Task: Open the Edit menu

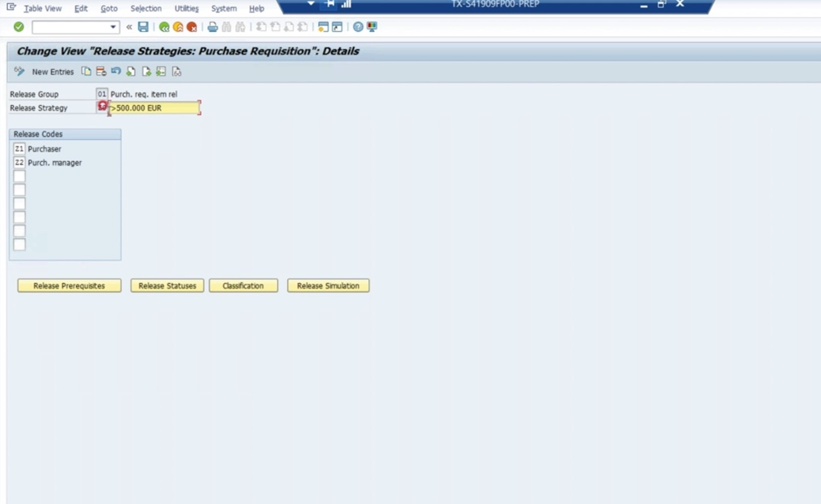Action: coord(81,9)
